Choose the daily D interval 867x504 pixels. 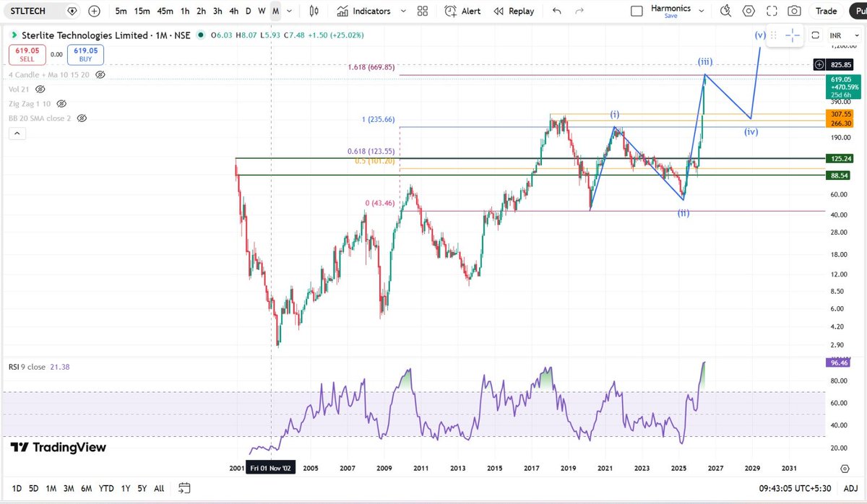(249, 11)
